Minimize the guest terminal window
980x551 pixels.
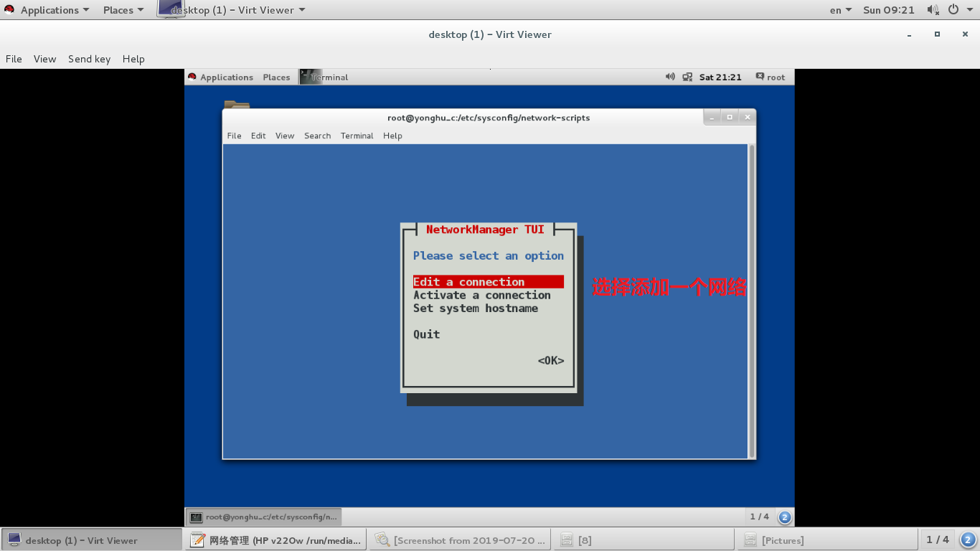[712, 117]
